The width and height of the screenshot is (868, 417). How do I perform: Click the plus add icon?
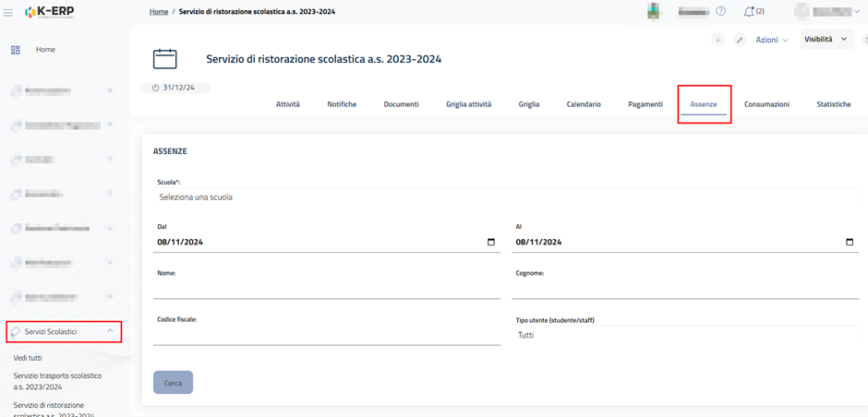[x=717, y=41]
